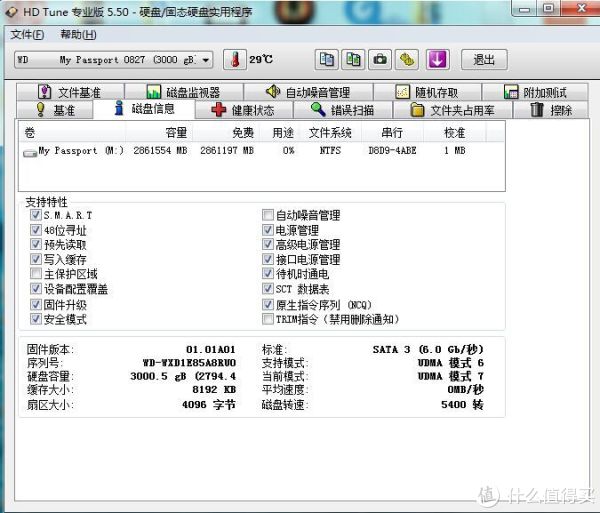Viewport: 600px width, 513px height.
Task: Open the WD My Passport drive dropdown
Action: click(113, 60)
